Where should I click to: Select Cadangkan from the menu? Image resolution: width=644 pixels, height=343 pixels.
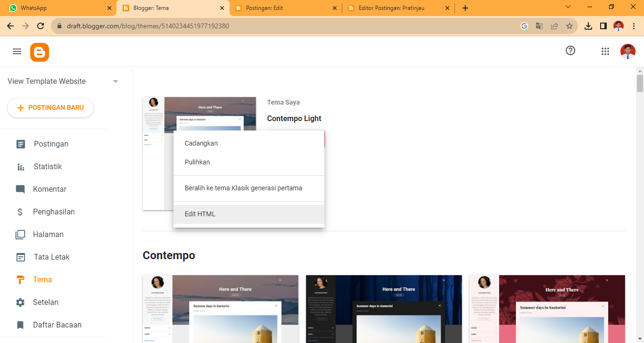[x=249, y=143]
